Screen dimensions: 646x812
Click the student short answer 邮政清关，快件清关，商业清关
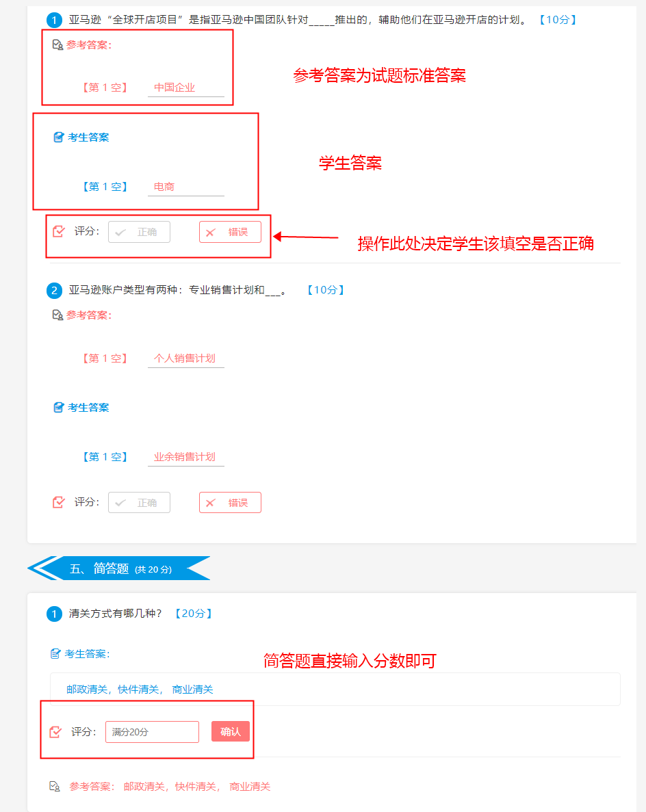click(x=140, y=690)
